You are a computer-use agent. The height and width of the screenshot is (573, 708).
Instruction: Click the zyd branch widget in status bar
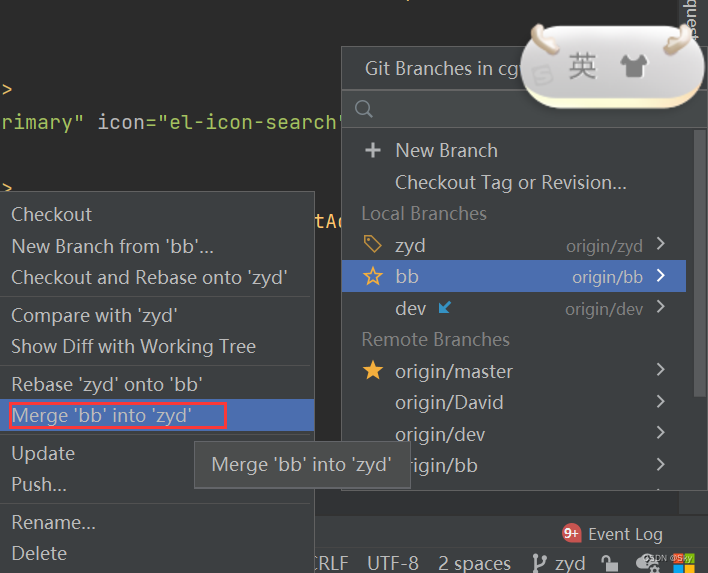[x=559, y=563]
